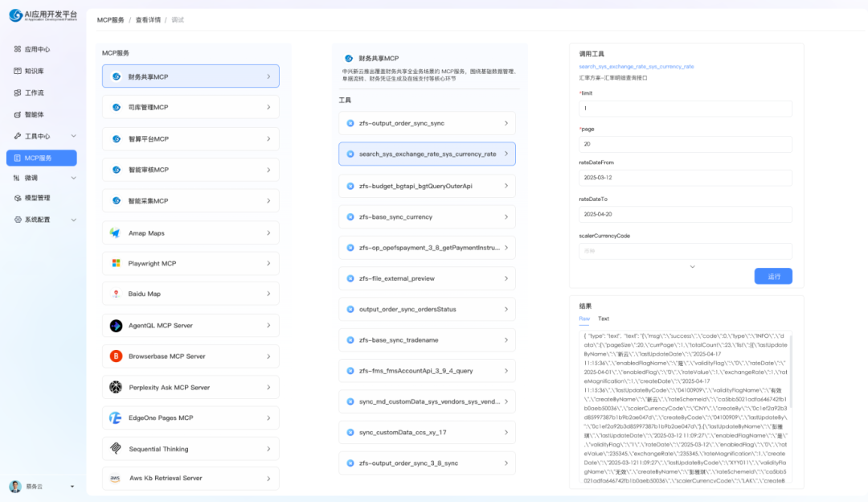868x502 pixels.
Task: Click the platform logo at top left
Action: coord(43,15)
